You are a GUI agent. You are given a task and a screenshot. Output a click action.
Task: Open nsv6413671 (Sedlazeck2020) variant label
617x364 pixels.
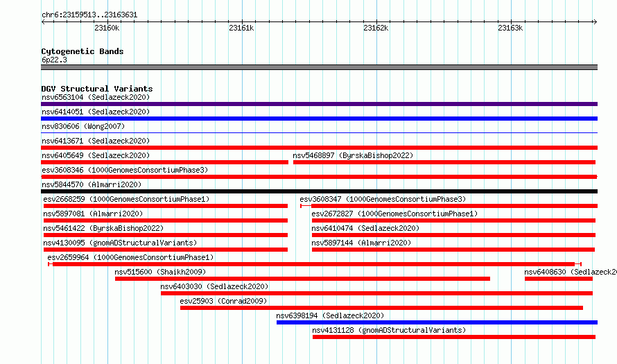point(96,141)
